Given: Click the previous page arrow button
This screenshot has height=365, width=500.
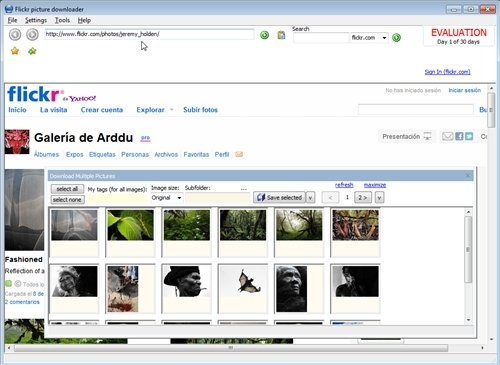Looking at the screenshot, I should pyautogui.click(x=330, y=198).
